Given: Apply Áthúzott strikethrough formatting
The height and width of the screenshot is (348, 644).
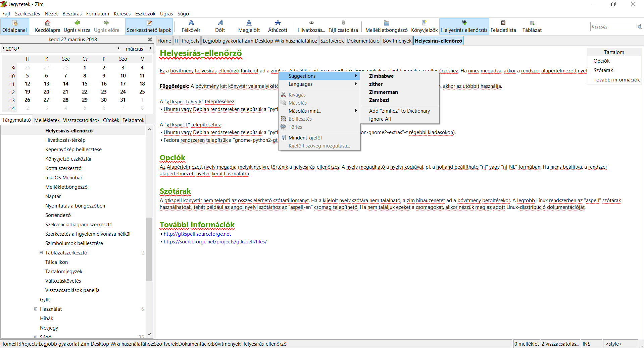Looking at the screenshot, I should pyautogui.click(x=278, y=26).
